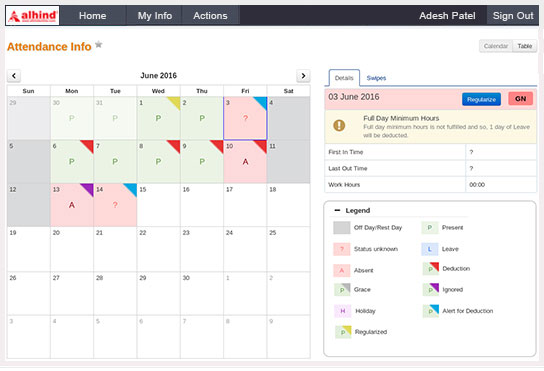
Task: Switch to Calendar view
Action: (496, 46)
